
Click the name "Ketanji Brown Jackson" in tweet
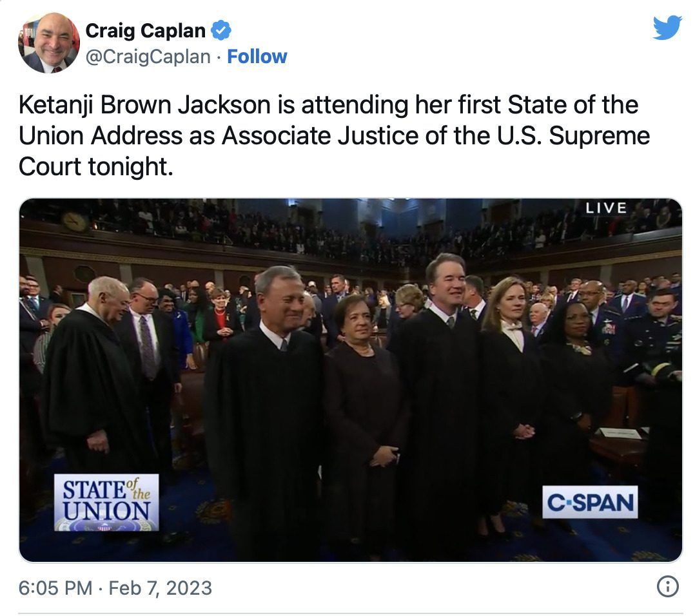tap(144, 105)
